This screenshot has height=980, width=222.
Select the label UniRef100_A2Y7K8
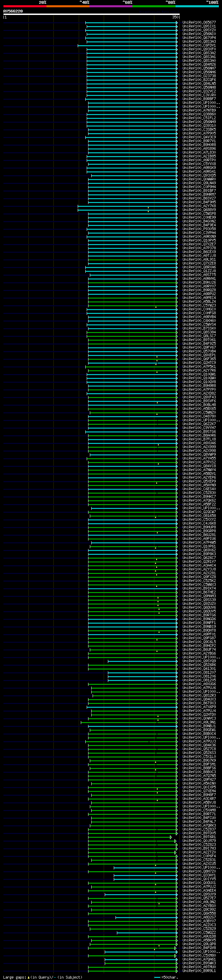[x=199, y=206]
